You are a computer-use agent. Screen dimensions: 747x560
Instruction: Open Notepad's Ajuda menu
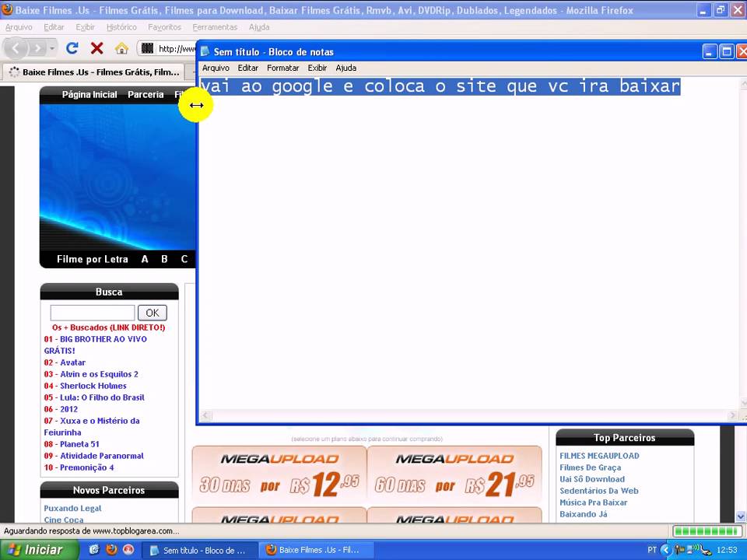pos(345,68)
